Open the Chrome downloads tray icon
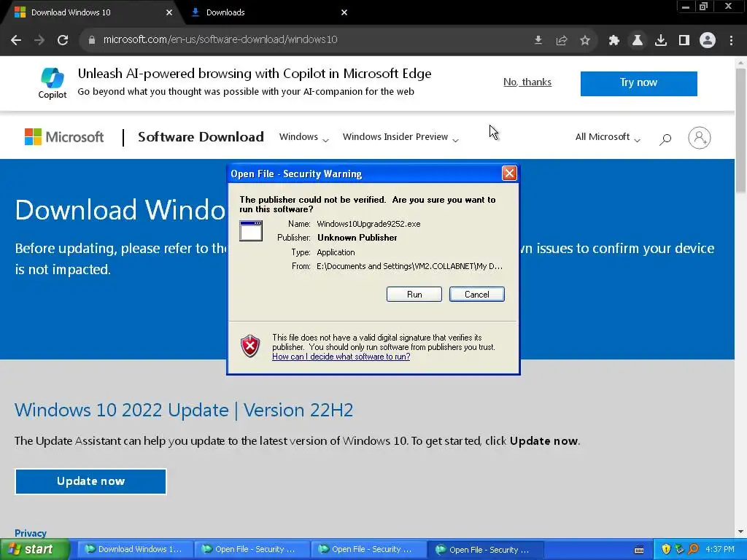Viewport: 747px width, 560px height. pyautogui.click(x=661, y=40)
